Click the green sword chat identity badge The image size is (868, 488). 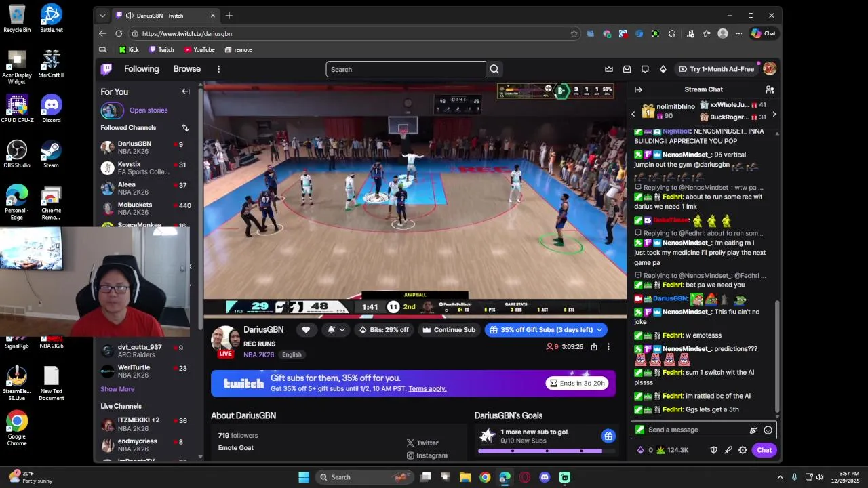click(639, 430)
